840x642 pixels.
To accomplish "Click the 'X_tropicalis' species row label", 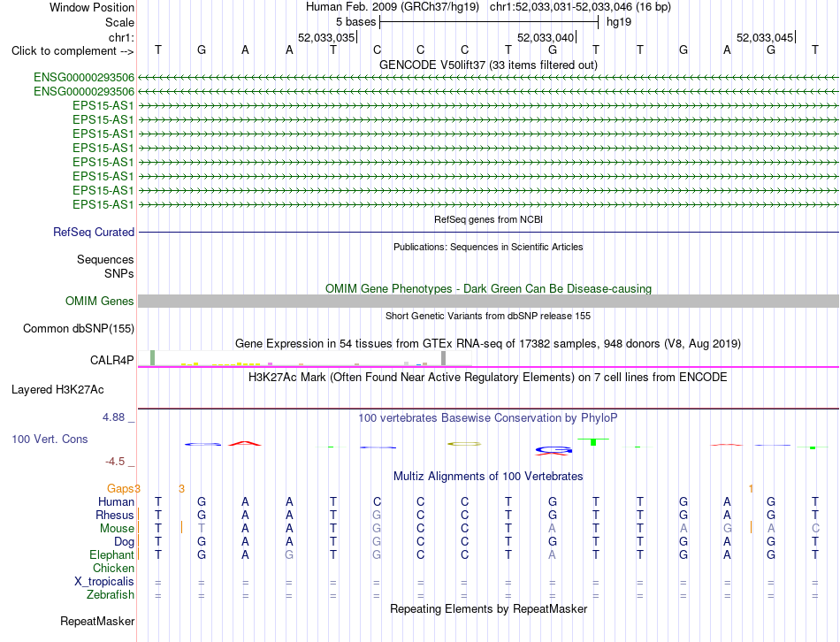I will coord(104,582).
